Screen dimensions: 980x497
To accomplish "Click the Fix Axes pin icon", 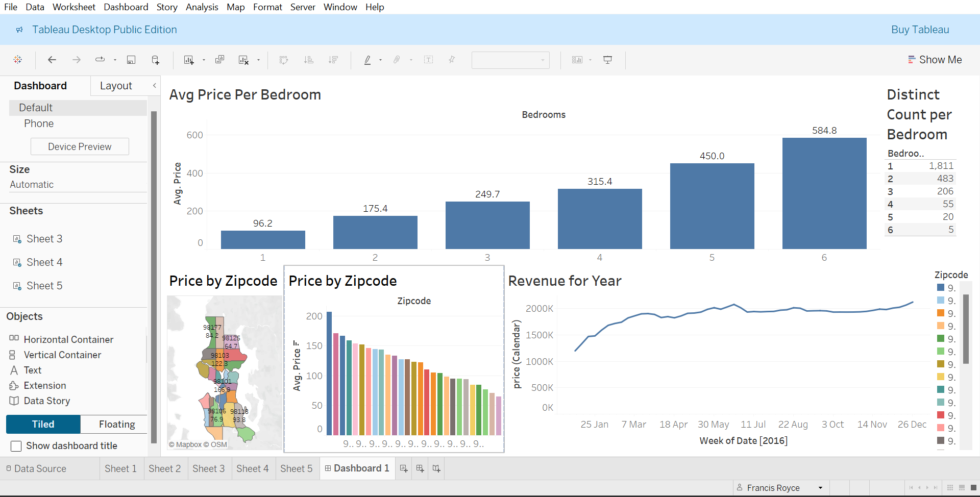I will [451, 60].
